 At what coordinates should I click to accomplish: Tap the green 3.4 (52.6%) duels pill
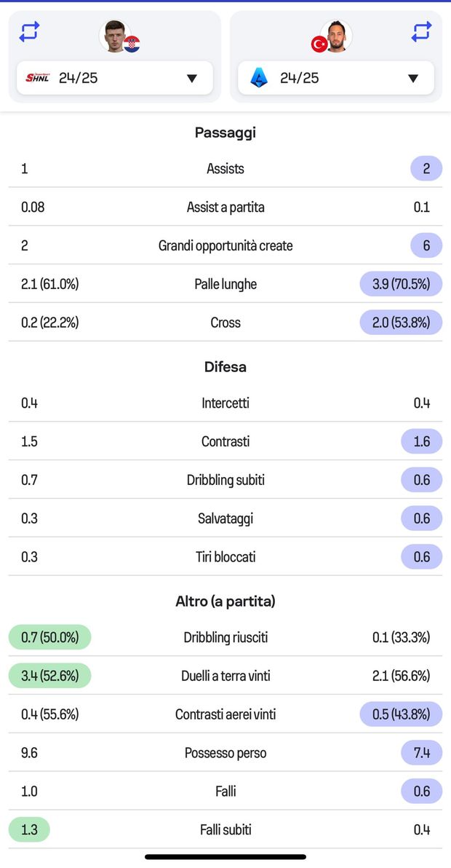click(50, 676)
